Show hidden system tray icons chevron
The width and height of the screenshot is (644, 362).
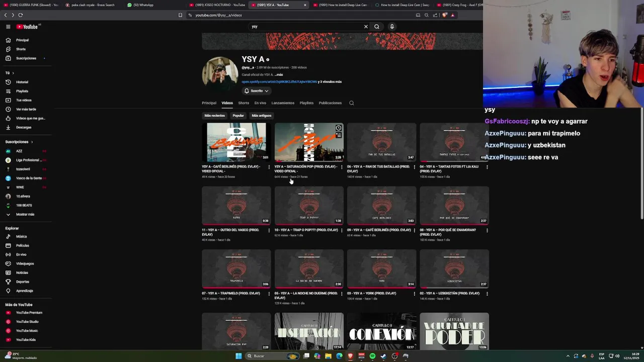click(x=568, y=356)
